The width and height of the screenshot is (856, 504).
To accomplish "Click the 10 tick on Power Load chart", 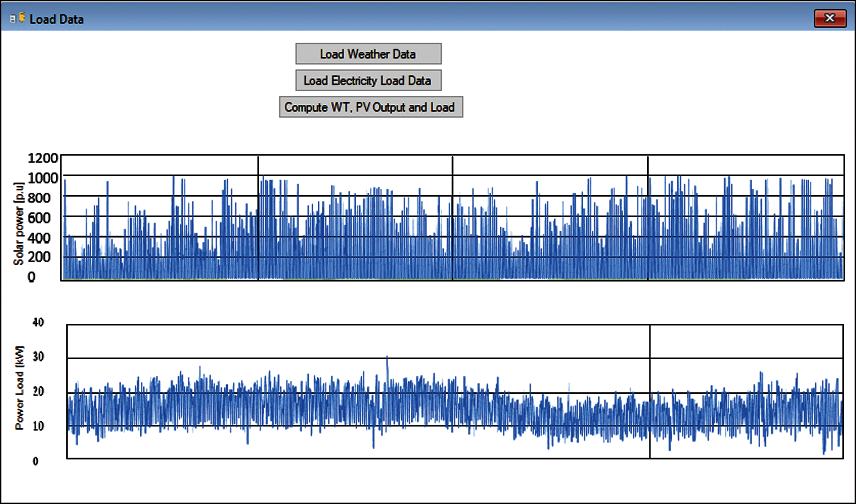I will click(x=38, y=426).
